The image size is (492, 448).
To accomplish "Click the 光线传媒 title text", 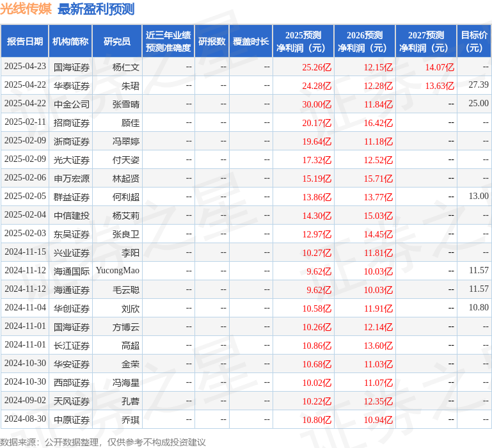I will tap(26, 9).
